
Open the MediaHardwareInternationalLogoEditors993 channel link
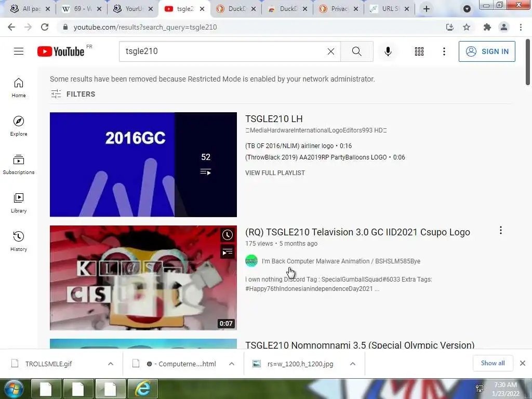tap(316, 130)
